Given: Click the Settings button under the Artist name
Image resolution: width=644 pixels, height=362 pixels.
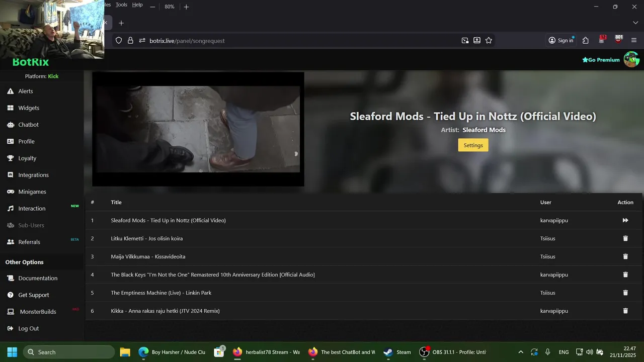Looking at the screenshot, I should point(473,145).
